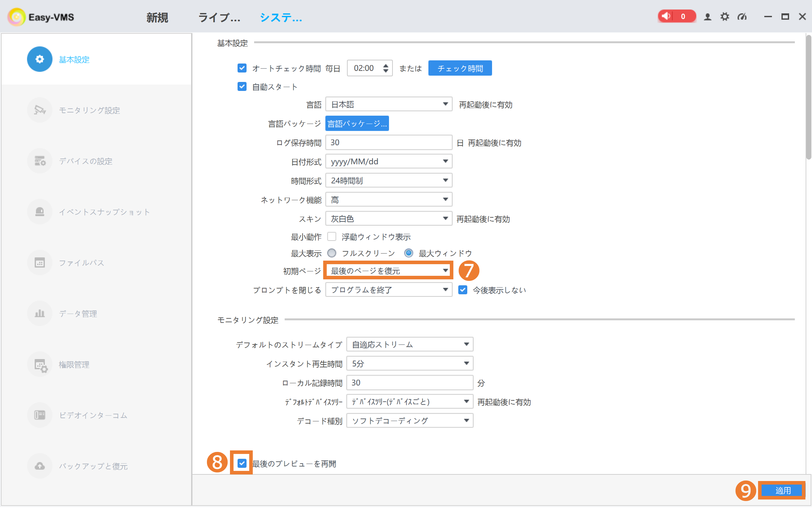Open the 言語 dropdown showing 日本語
Screen dimensions: 812x521
(x=388, y=104)
